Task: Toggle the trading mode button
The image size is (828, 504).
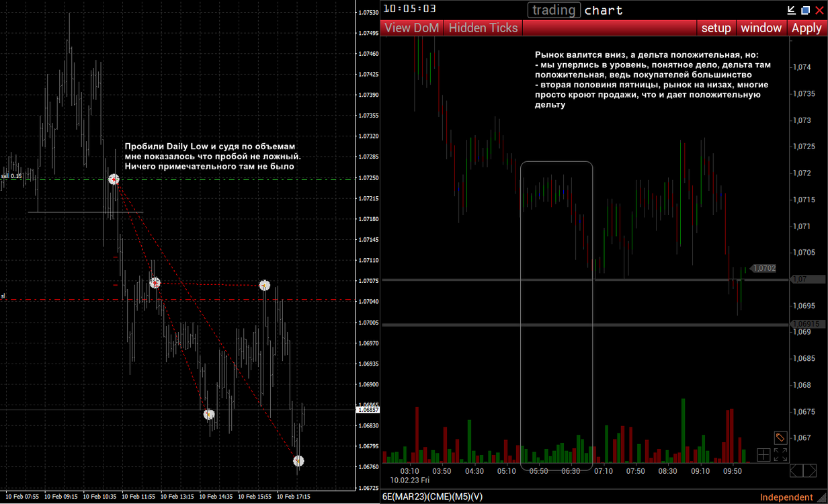Action: (x=554, y=10)
